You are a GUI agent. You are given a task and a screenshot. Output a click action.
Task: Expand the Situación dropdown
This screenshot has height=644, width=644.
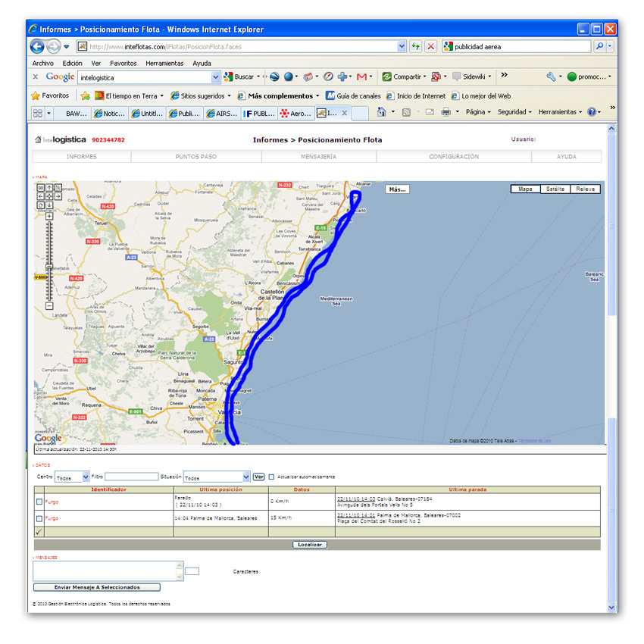246,477
